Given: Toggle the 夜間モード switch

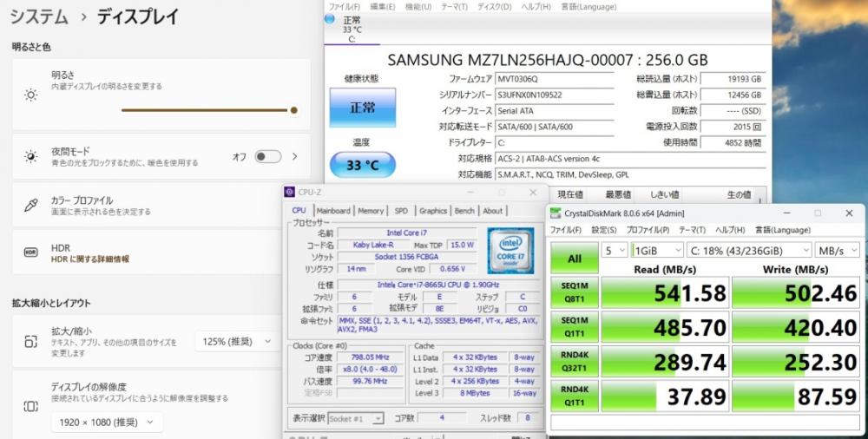Looking at the screenshot, I should (267, 157).
